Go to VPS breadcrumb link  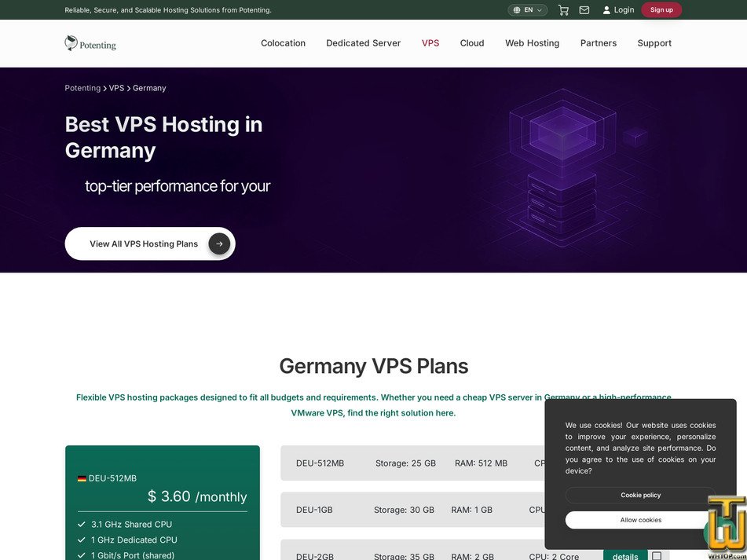[x=116, y=88]
